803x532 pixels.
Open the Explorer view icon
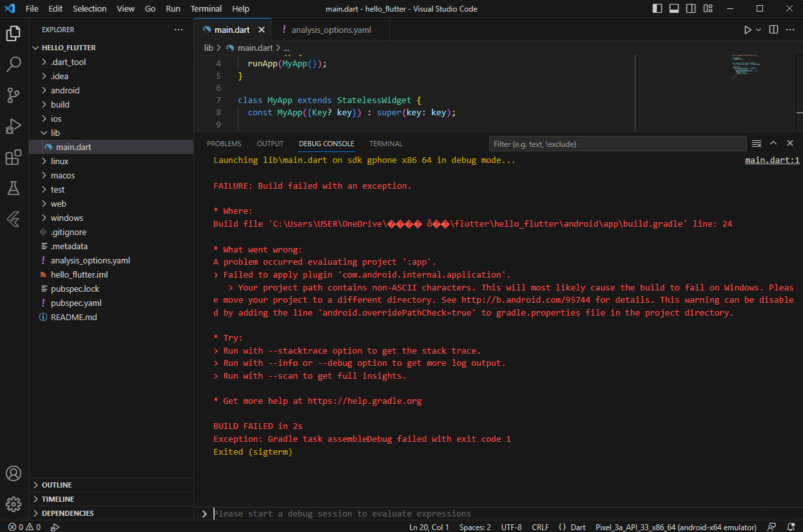click(x=14, y=33)
